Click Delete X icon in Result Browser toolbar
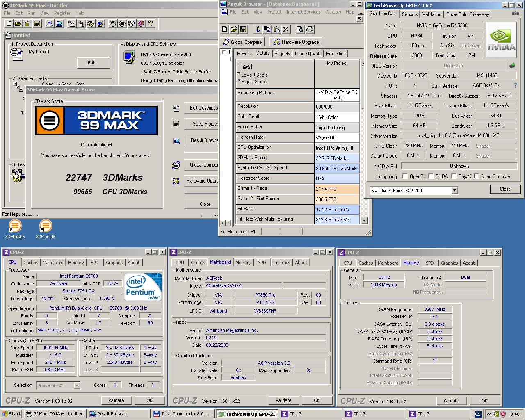Screen dimensions: 525x420 tap(286, 29)
